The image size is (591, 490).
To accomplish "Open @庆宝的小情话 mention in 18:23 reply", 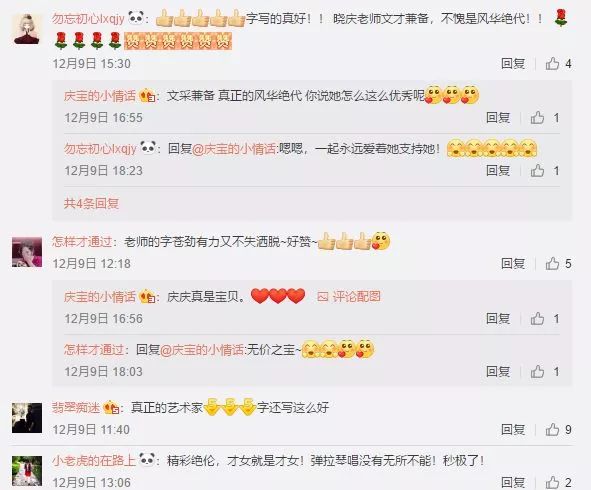I will pos(234,149).
